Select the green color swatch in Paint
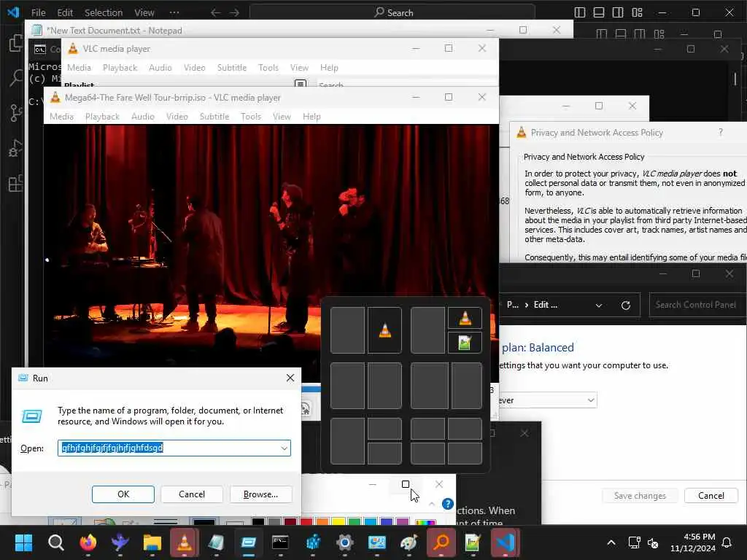 355,521
